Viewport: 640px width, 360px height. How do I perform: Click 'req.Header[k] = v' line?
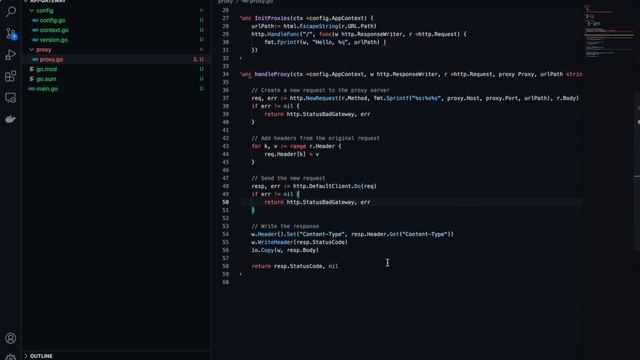tap(292, 154)
